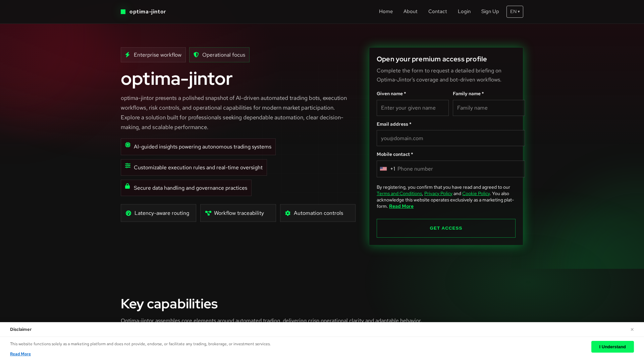Screen dimensions: 644x362
Task: Click the Email address field
Action: 451,138
